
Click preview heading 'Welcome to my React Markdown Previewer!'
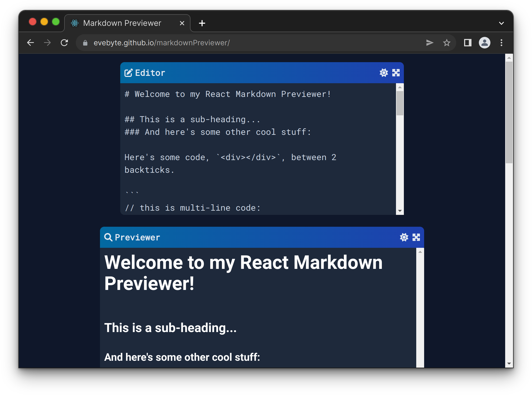click(x=243, y=273)
